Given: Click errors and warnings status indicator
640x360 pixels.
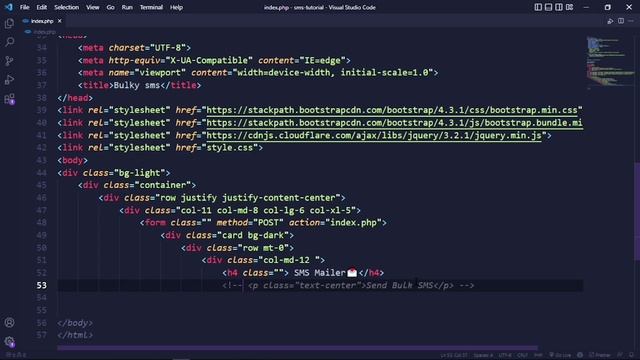Looking at the screenshot, I should point(16,355).
